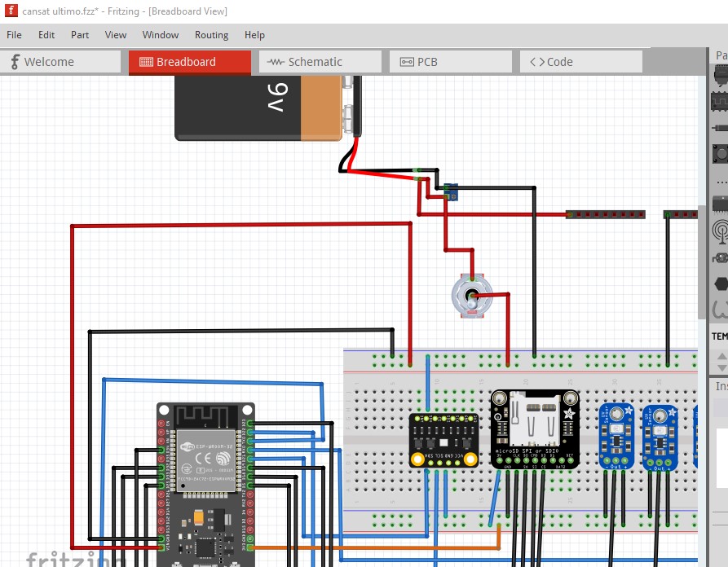This screenshot has height=567, width=728.
Task: Select the microSD breakout board
Action: coord(535,429)
